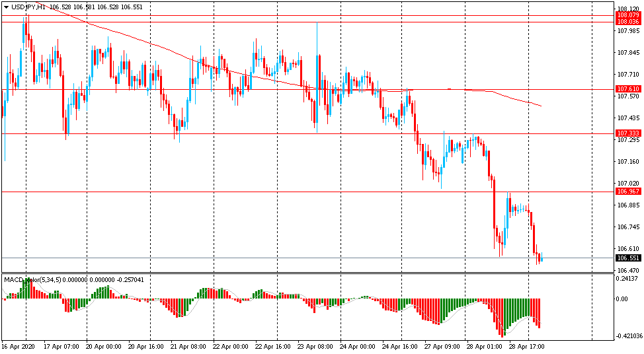Screen dimensions: 644x354
Task: Click the 106.610 price axis label
Action: (628, 248)
